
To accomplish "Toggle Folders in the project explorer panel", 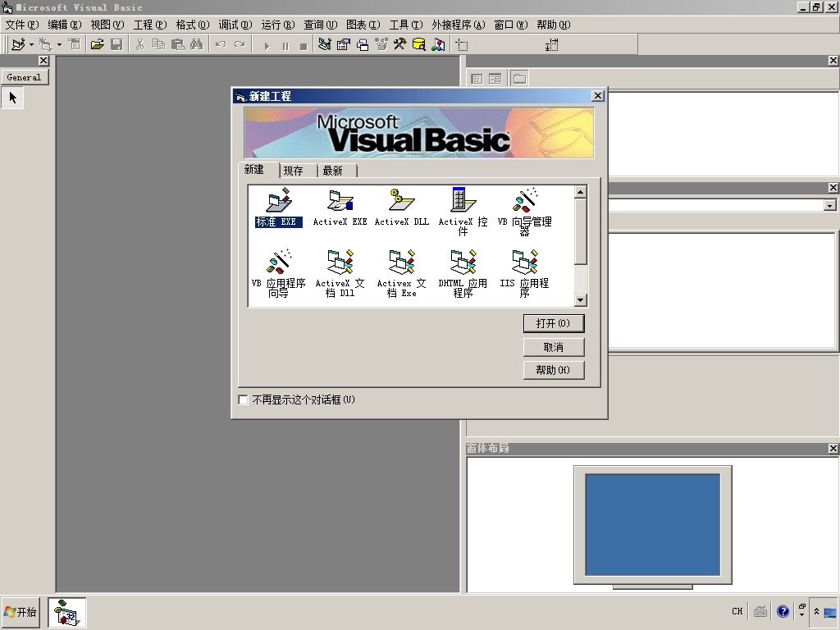I will coord(519,79).
